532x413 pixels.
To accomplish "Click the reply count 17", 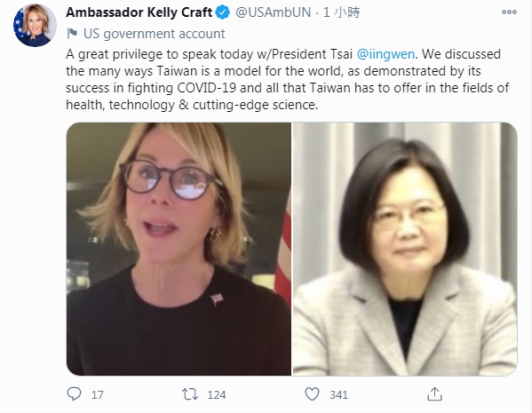I will 98,395.
